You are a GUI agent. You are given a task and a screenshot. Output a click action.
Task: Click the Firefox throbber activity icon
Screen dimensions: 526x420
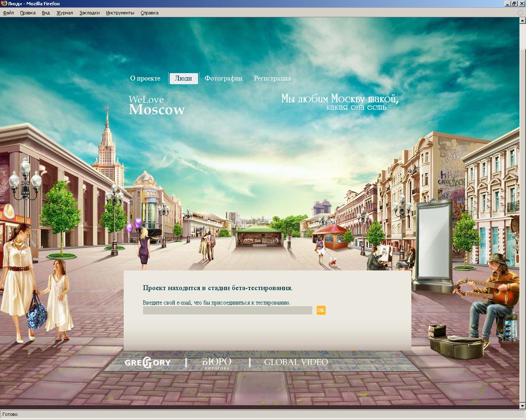click(520, 13)
